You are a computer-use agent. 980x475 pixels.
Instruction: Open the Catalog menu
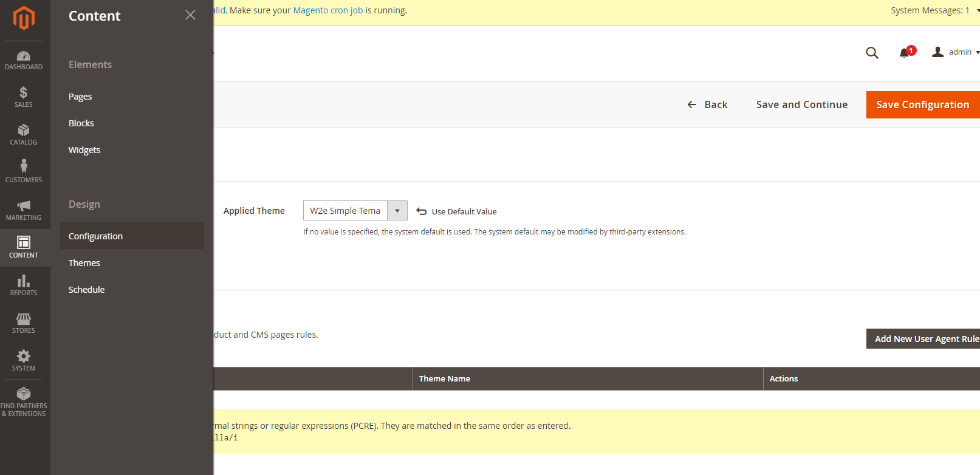(24, 135)
